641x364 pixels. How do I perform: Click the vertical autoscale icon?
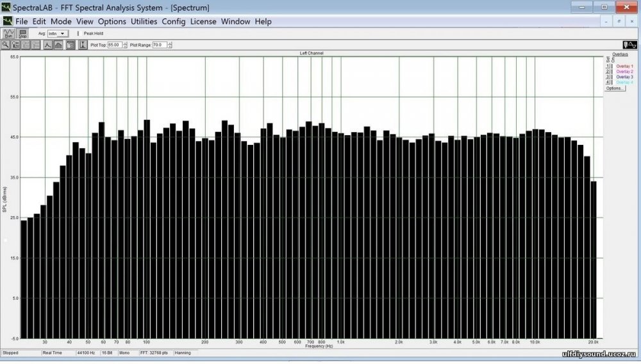[83, 45]
